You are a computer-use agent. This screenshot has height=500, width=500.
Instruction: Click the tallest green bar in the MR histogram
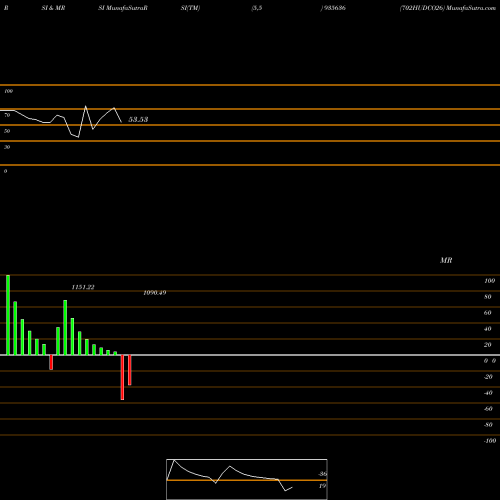(8, 315)
